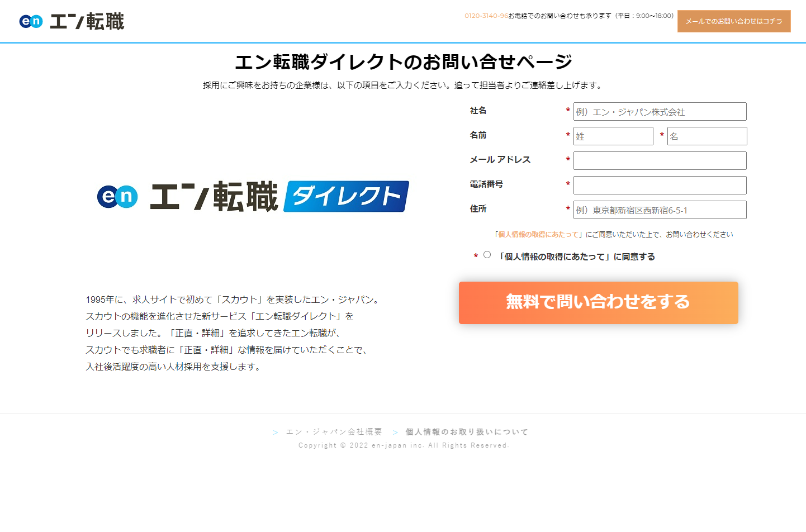Image resolution: width=806 pixels, height=532 pixels.
Task: Click the 電話番号 field label
Action: click(x=486, y=184)
